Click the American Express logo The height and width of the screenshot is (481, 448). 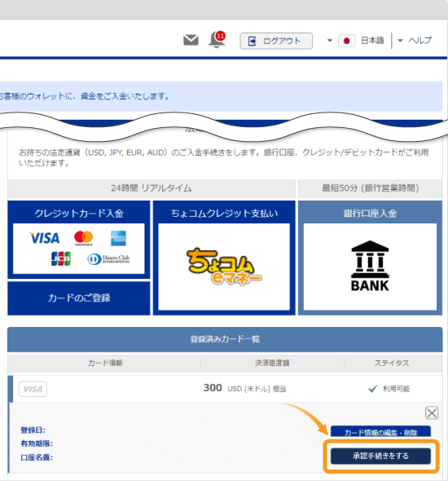[118, 238]
